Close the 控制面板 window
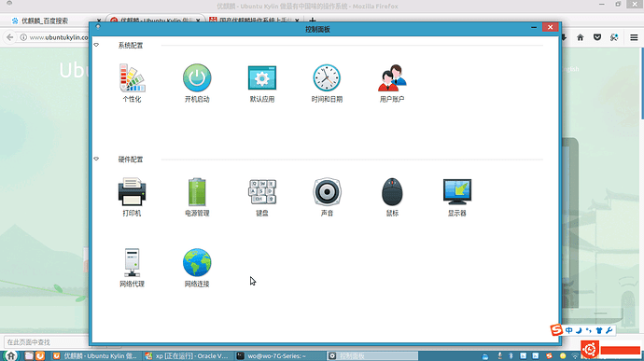This screenshot has height=361, width=644. point(550,27)
